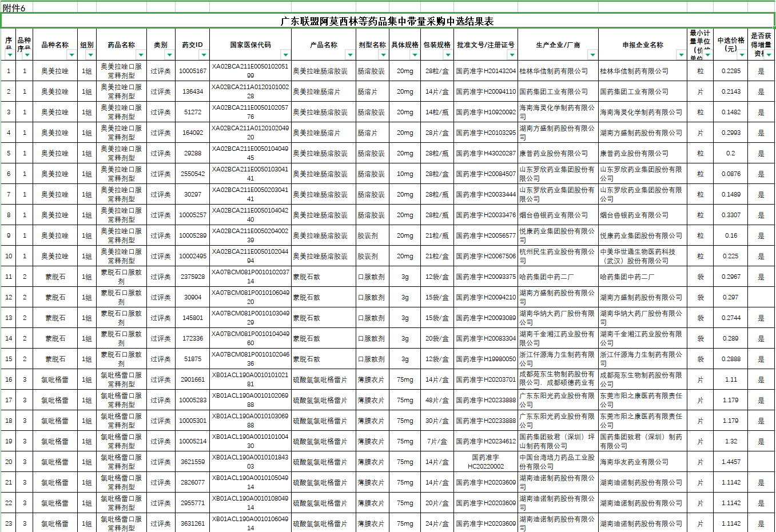Select the price cell 1.11
This screenshot has width=776, height=532.
tap(730, 379)
